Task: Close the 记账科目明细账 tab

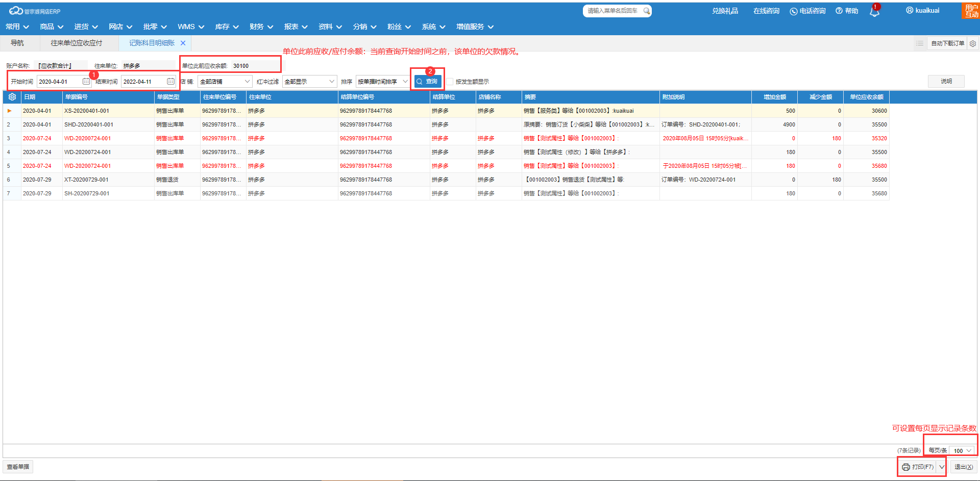Action: point(183,43)
